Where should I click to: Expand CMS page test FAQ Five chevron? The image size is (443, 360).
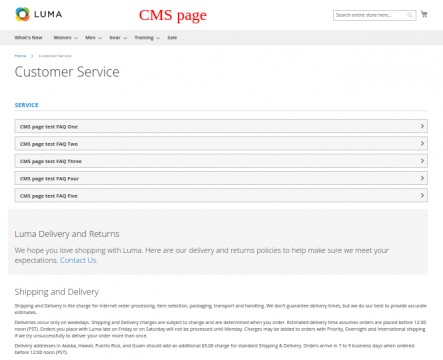(x=422, y=196)
